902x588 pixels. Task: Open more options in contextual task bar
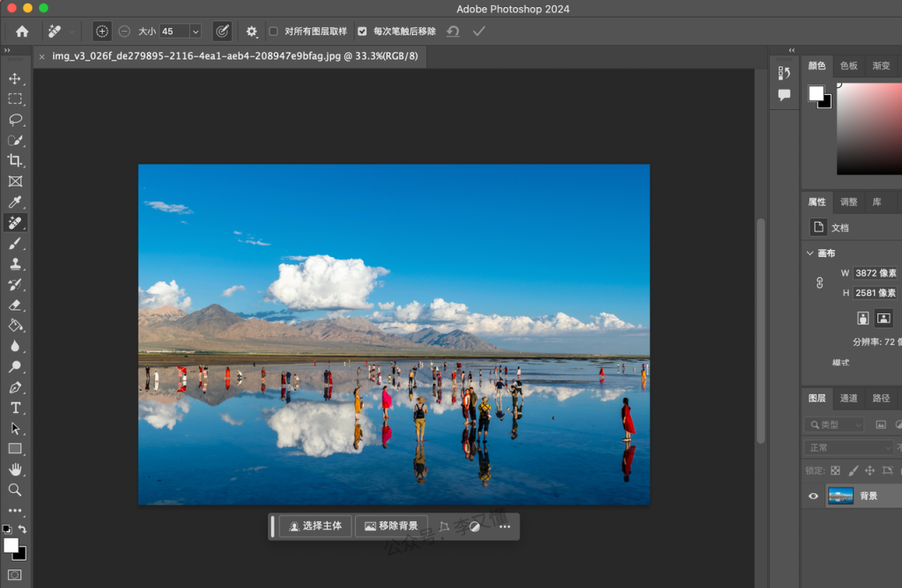(505, 526)
